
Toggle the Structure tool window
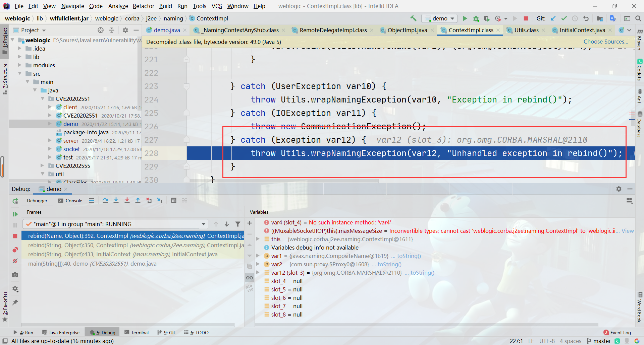[x=5, y=79]
